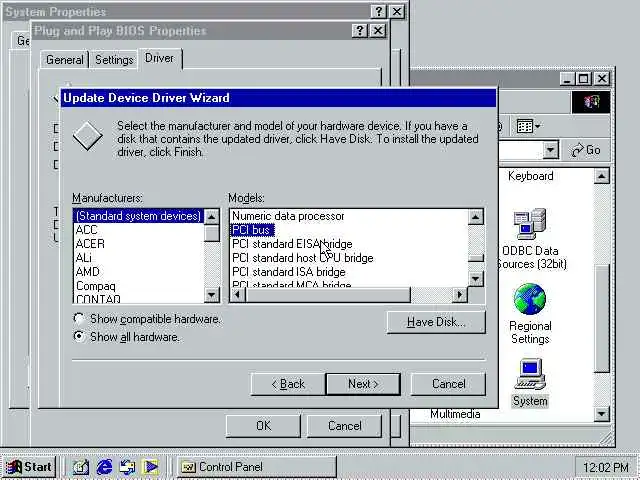Select PCI standard host CPU bridge model

coord(303,258)
